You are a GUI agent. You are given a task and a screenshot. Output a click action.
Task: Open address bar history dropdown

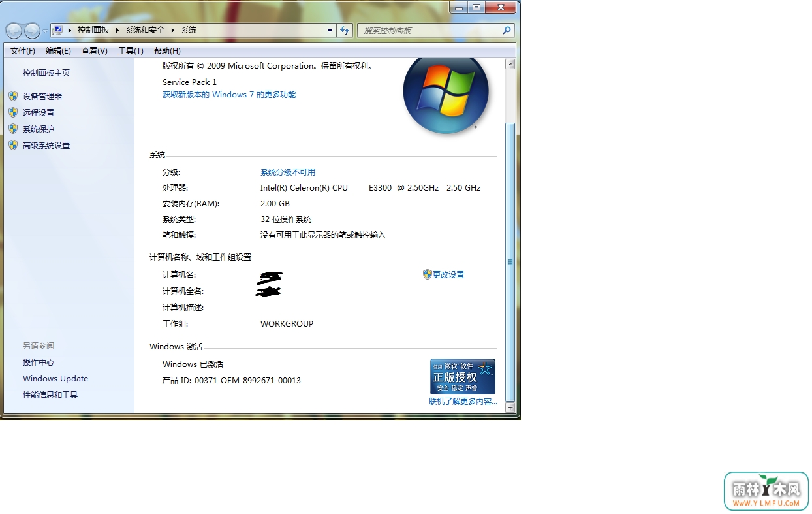coord(330,30)
